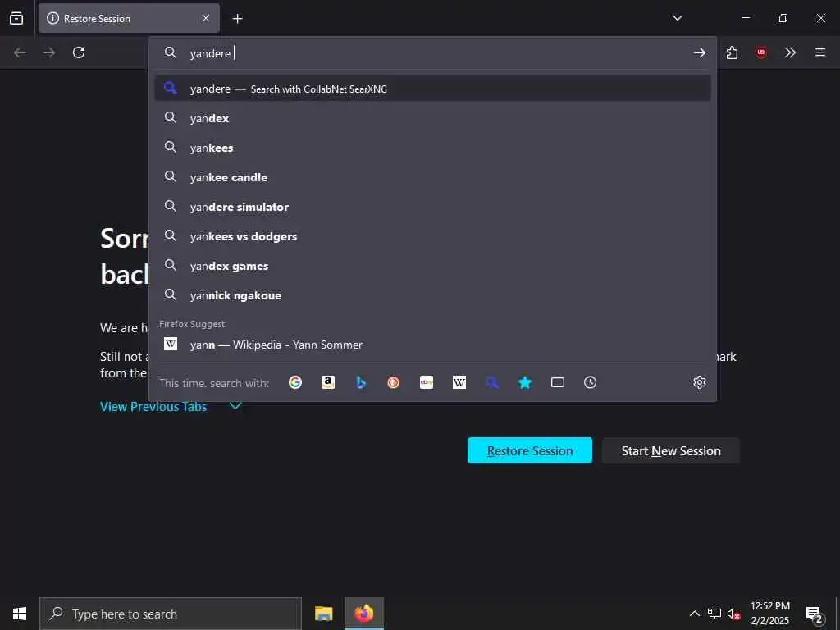
Task: Choose the yankee candle suggestion
Action: pos(433,177)
